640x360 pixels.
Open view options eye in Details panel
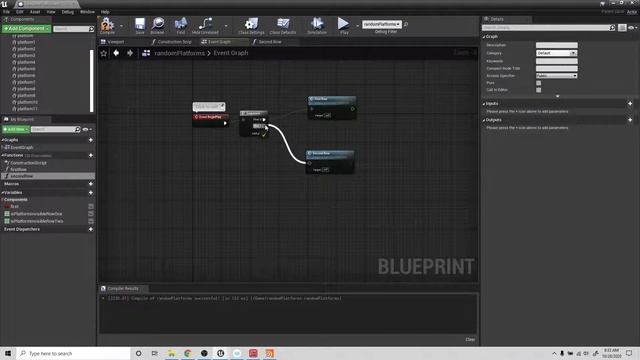click(633, 28)
